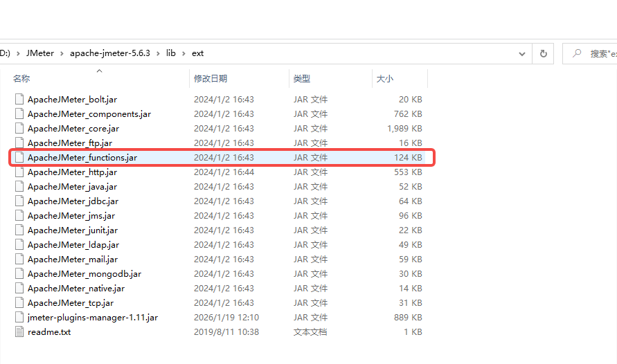Select ApacheJMeter_http.jar file name
This screenshot has width=617, height=364.
(73, 172)
